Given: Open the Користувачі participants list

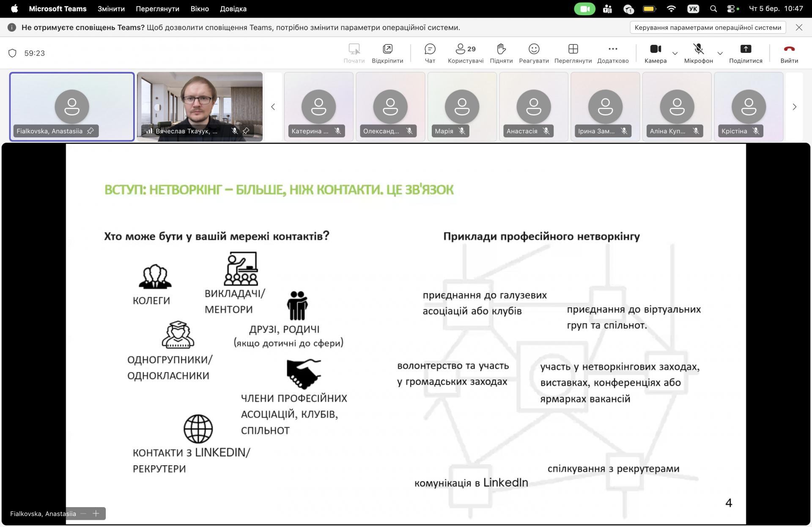Looking at the screenshot, I should point(465,53).
